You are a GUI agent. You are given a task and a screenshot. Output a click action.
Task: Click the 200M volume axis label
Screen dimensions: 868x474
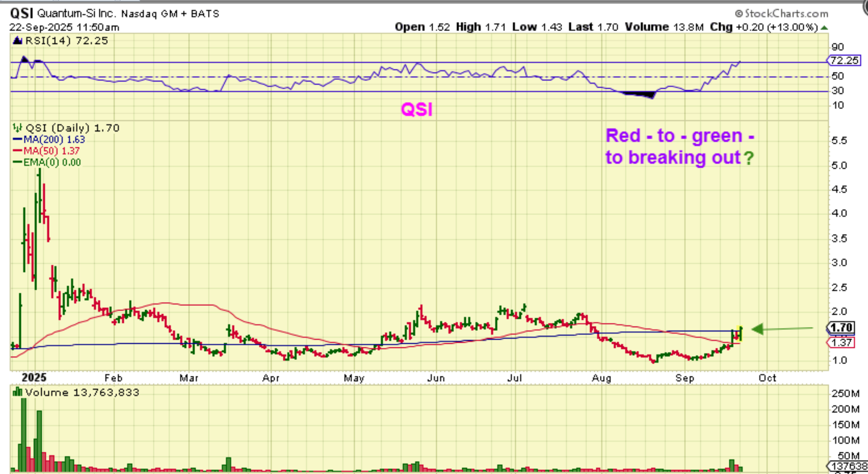coord(845,409)
